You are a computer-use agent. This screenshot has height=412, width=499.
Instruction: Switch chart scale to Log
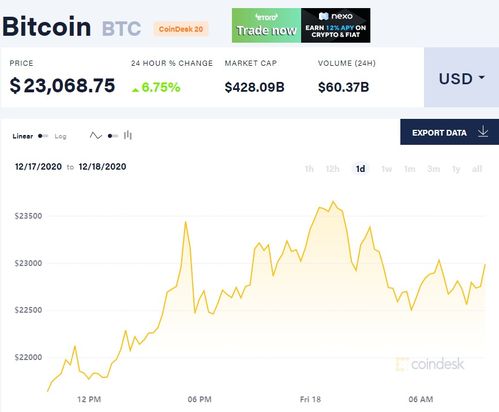click(x=61, y=136)
